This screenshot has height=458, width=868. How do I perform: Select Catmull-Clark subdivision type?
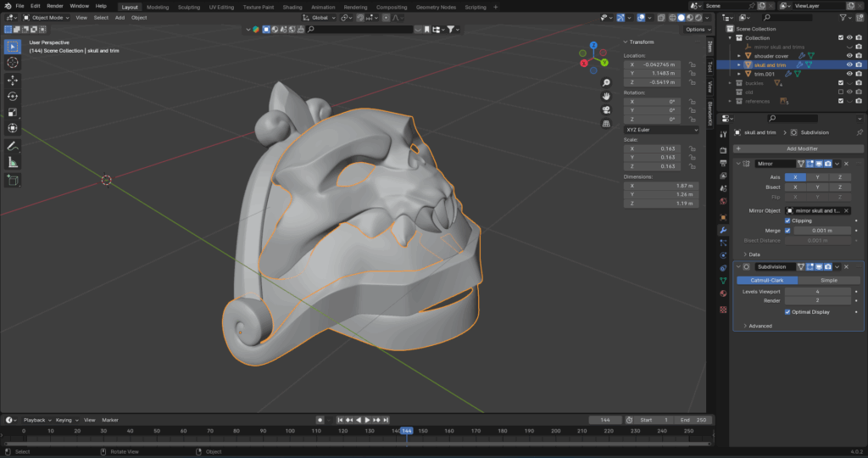pyautogui.click(x=766, y=280)
